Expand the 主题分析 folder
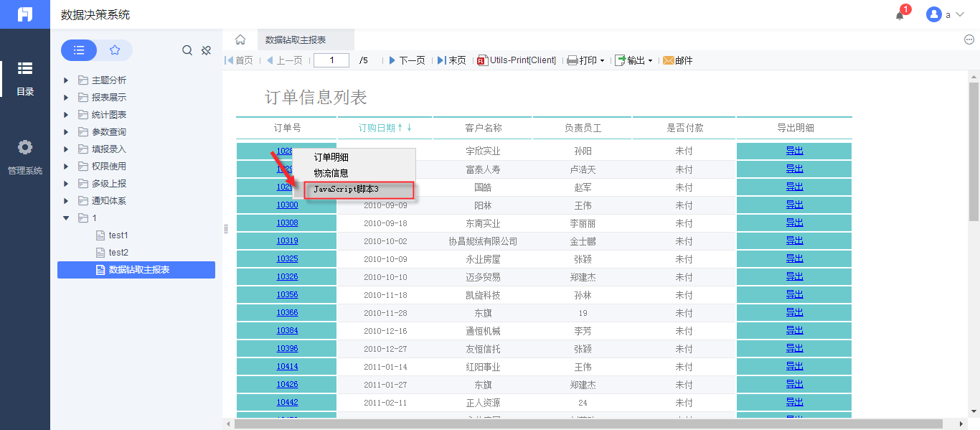The height and width of the screenshot is (430, 980). tap(67, 80)
